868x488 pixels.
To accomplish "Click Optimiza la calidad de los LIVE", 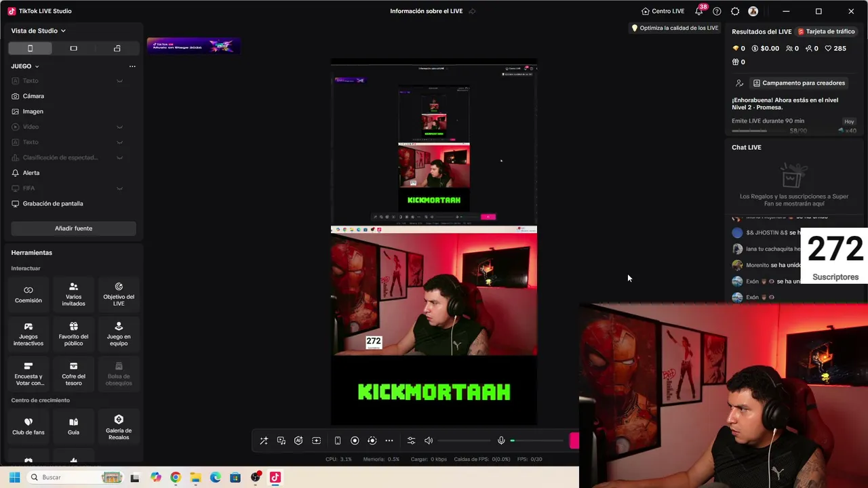I will click(x=675, y=28).
